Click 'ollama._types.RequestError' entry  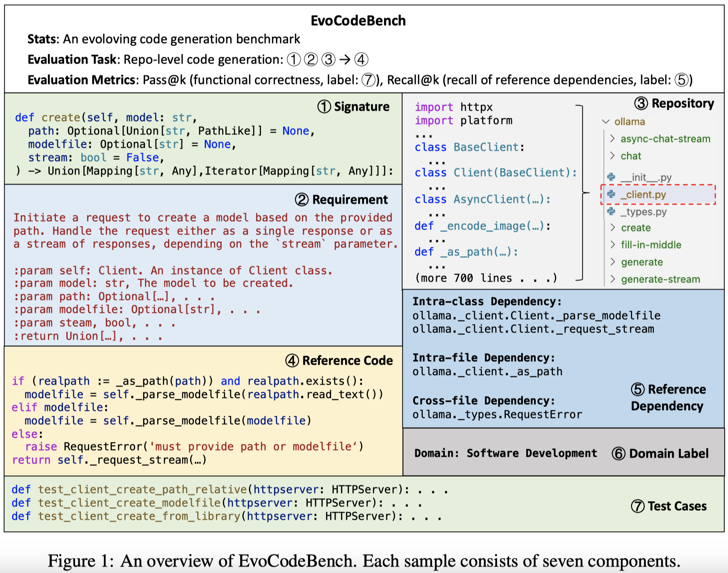[x=497, y=415]
